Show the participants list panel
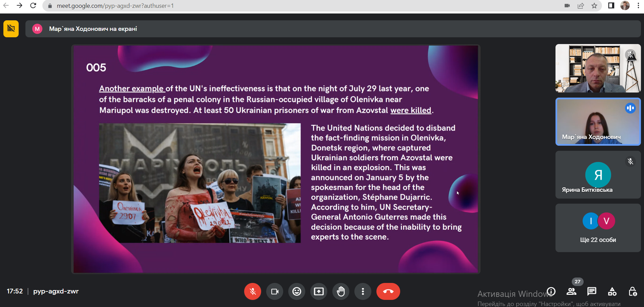Image resolution: width=644 pixels, height=307 pixels. pos(571,291)
